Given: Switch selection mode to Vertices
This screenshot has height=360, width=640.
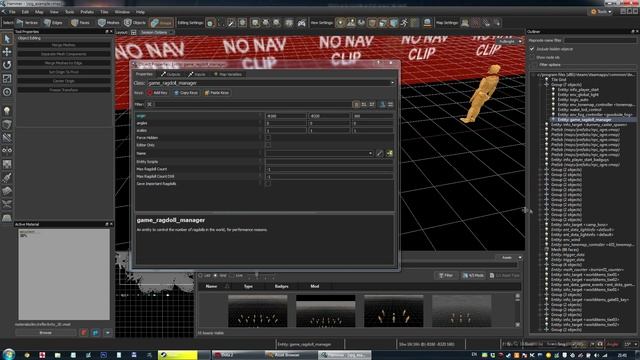Looking at the screenshot, I should click(27, 23).
